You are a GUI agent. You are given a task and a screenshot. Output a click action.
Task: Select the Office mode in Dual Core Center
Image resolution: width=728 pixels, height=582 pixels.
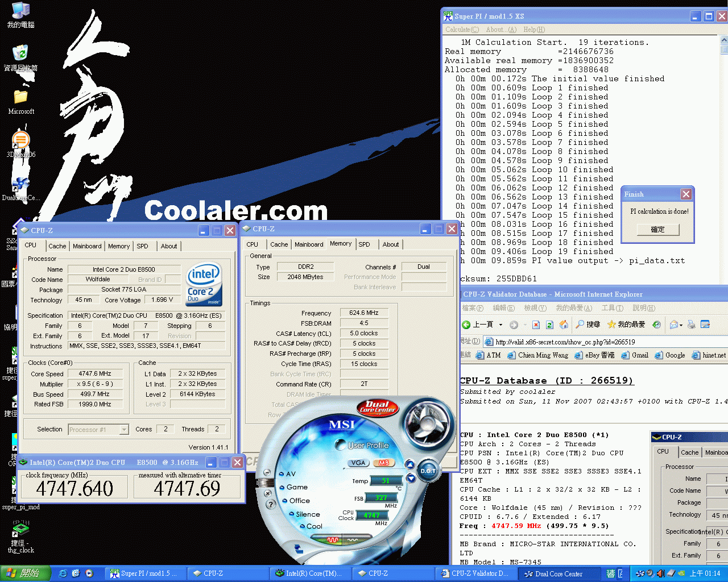(296, 501)
